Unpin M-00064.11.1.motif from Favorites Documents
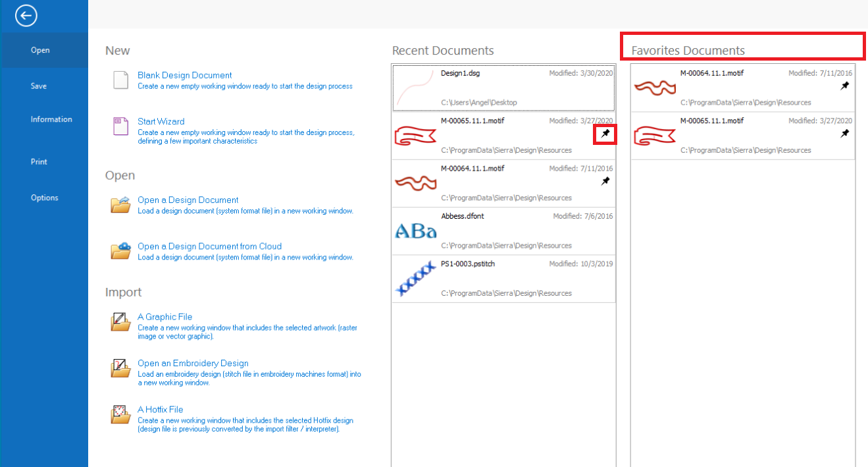The height and width of the screenshot is (467, 868). pos(845,86)
